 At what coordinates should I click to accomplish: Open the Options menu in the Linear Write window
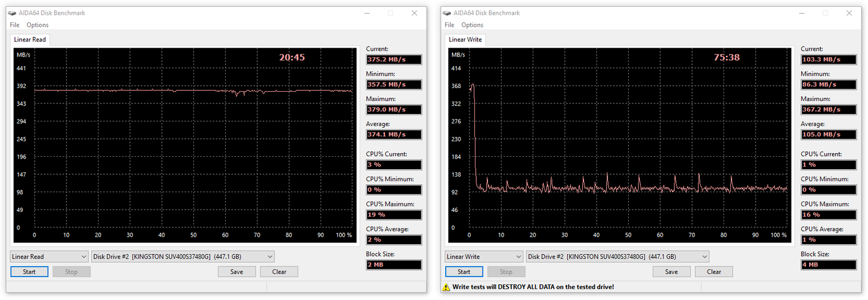tap(472, 25)
